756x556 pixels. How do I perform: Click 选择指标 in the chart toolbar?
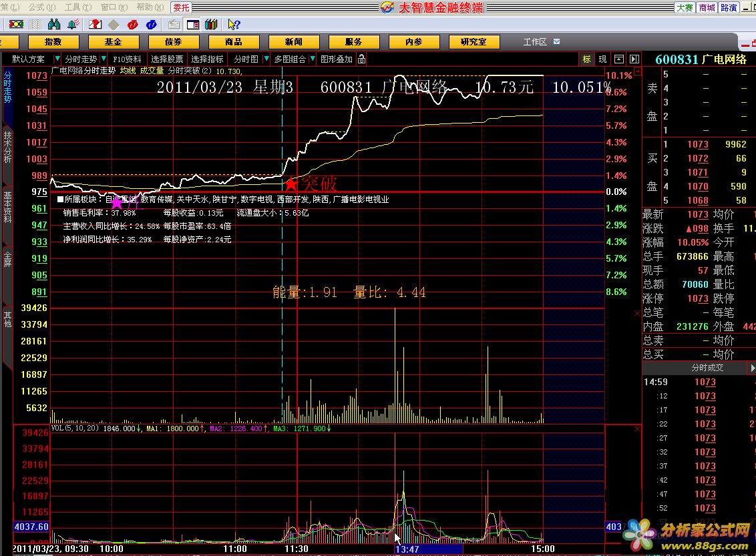point(207,59)
